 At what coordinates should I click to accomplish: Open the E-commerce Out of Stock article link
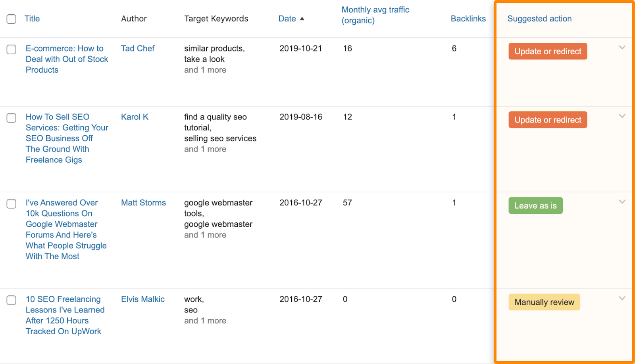click(x=66, y=59)
